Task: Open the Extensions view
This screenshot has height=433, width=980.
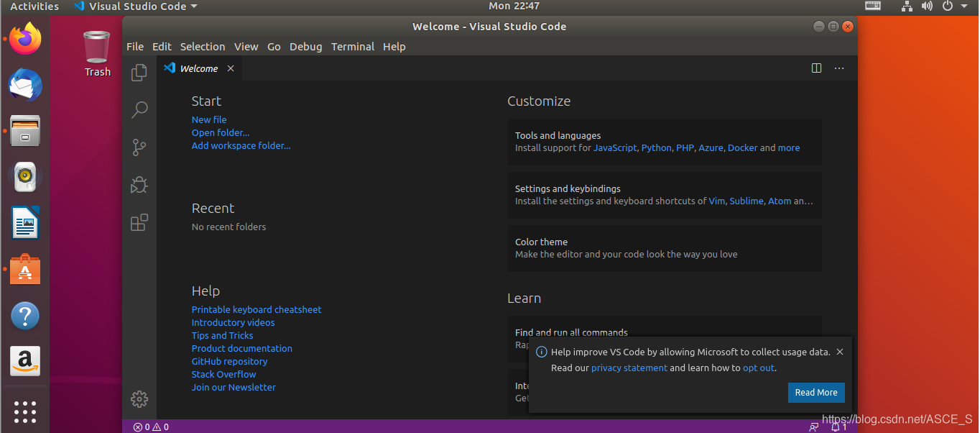Action: point(139,222)
